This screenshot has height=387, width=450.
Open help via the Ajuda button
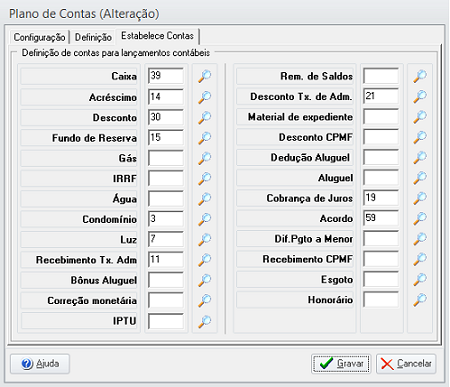[40, 363]
